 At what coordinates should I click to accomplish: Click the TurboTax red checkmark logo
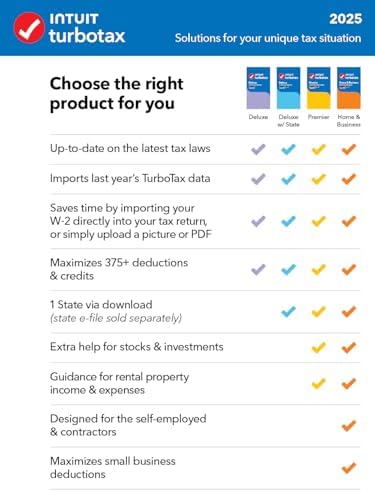(29, 28)
